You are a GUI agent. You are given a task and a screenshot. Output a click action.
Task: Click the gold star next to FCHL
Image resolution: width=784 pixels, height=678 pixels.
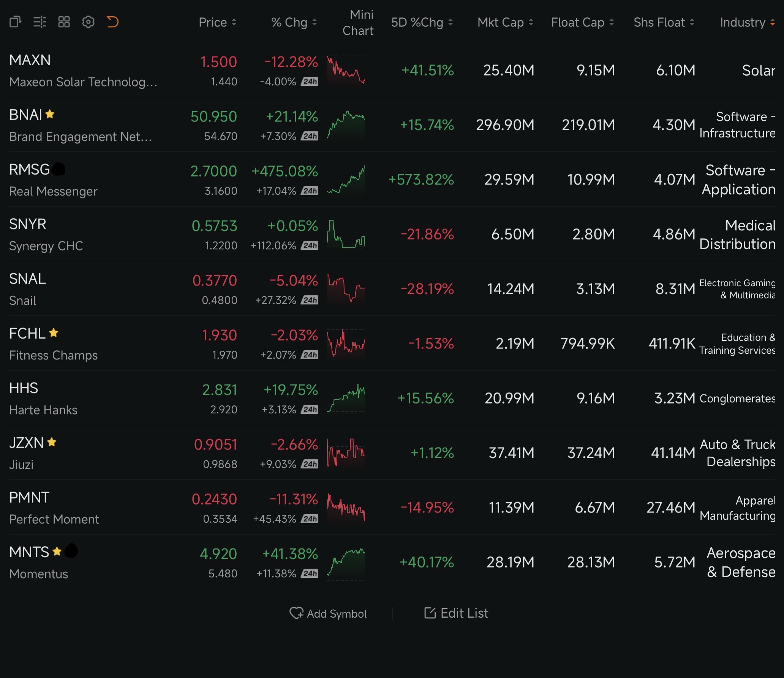click(x=54, y=333)
